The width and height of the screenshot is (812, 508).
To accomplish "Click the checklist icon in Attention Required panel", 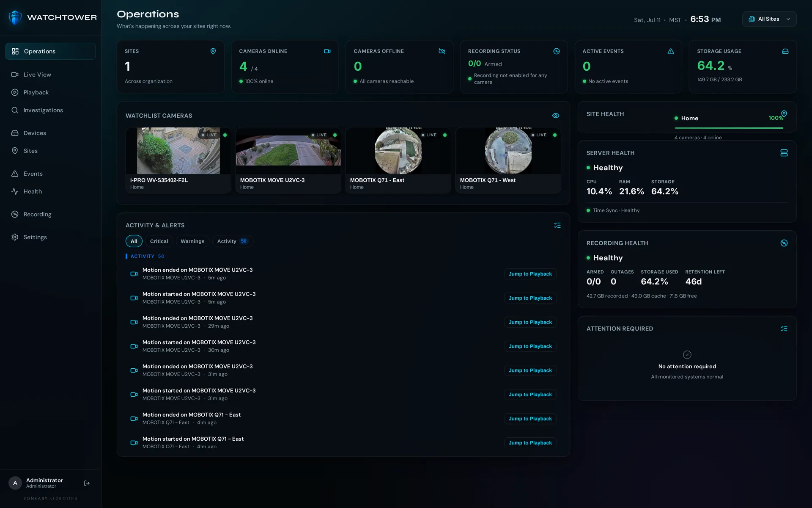I will 784,329.
